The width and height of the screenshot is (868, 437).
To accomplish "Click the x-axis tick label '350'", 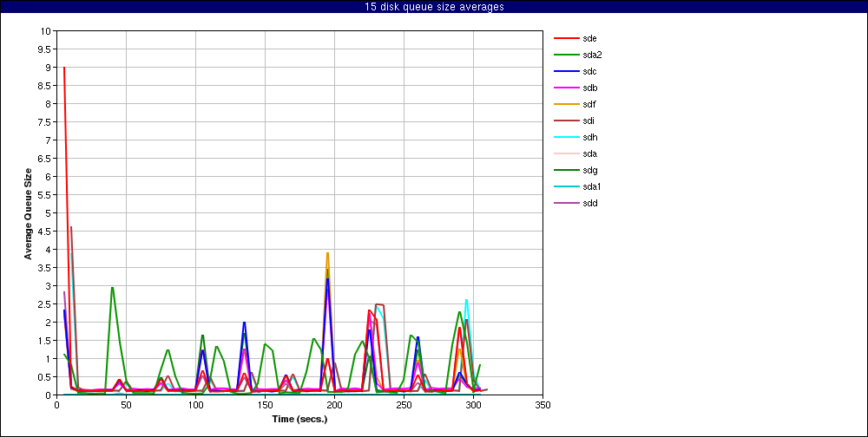I will (542, 405).
